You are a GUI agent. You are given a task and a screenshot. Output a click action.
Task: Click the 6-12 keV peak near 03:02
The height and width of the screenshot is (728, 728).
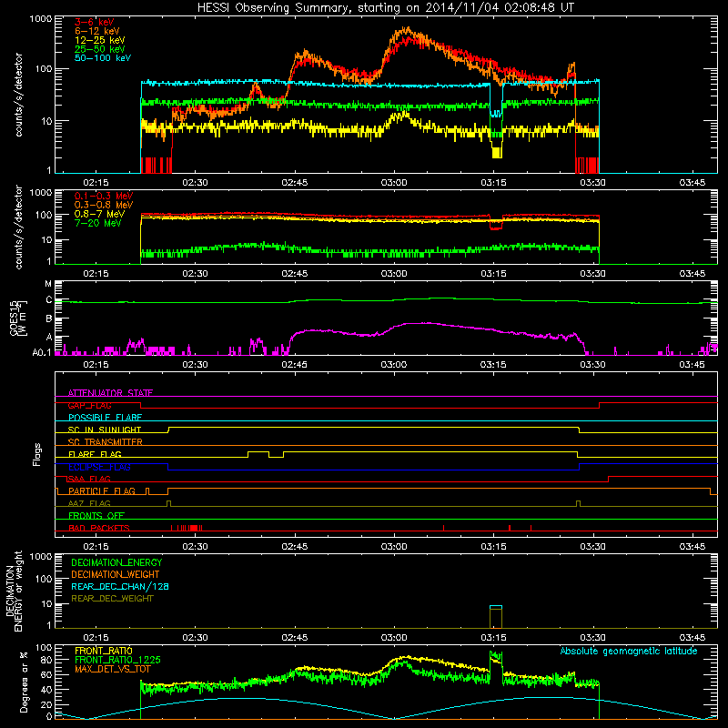click(407, 30)
